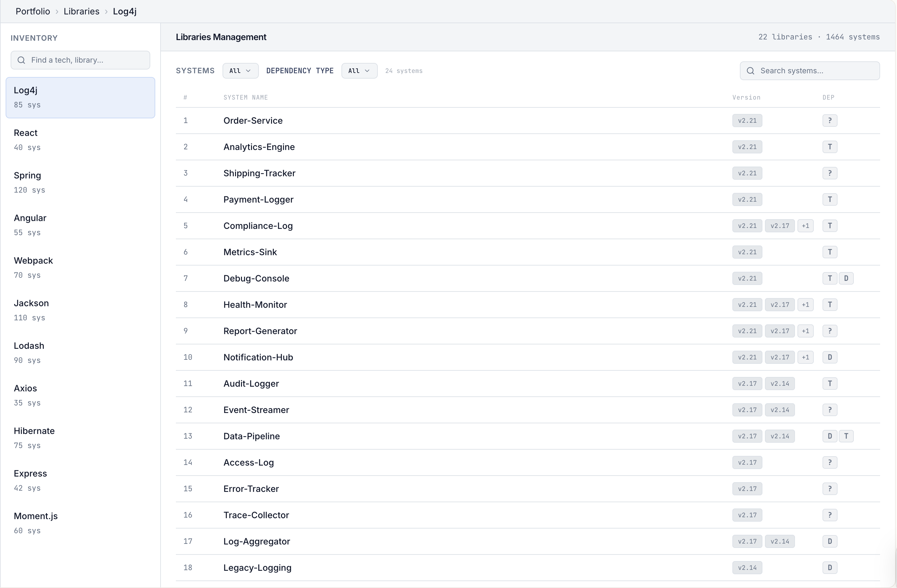
Task: Click the +1 versions badge for Notification-Hub
Action: (805, 357)
